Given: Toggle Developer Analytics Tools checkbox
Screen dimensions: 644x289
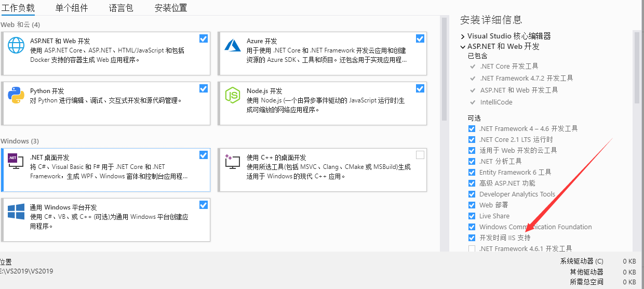Looking at the screenshot, I should point(472,194).
